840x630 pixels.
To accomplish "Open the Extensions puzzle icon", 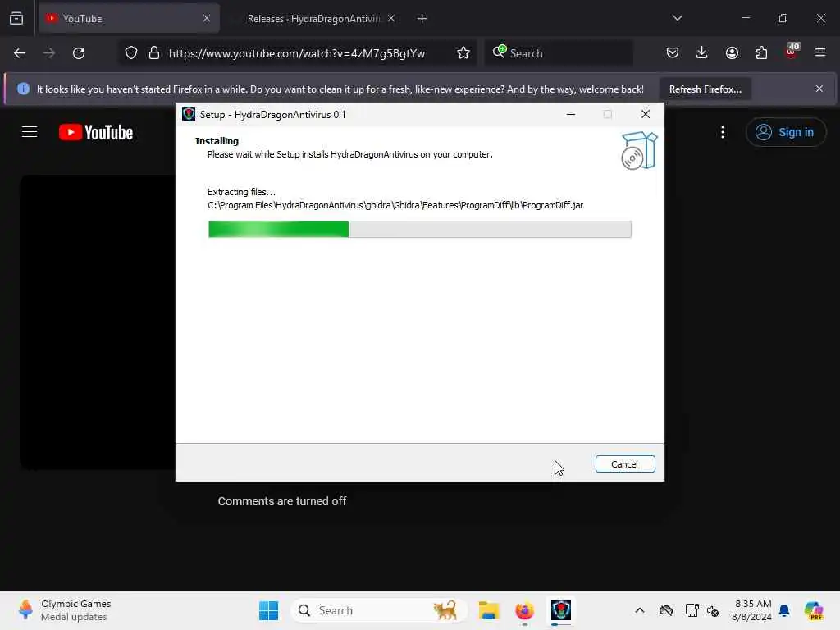I will tap(761, 52).
